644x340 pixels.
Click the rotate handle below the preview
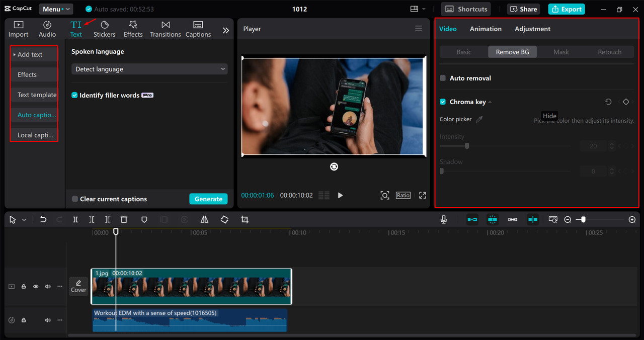point(334,166)
